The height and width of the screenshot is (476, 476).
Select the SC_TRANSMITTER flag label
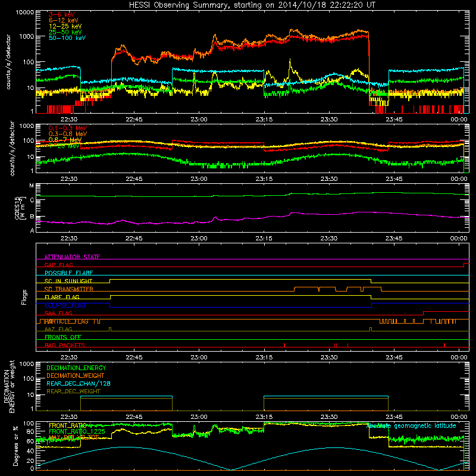click(x=69, y=289)
